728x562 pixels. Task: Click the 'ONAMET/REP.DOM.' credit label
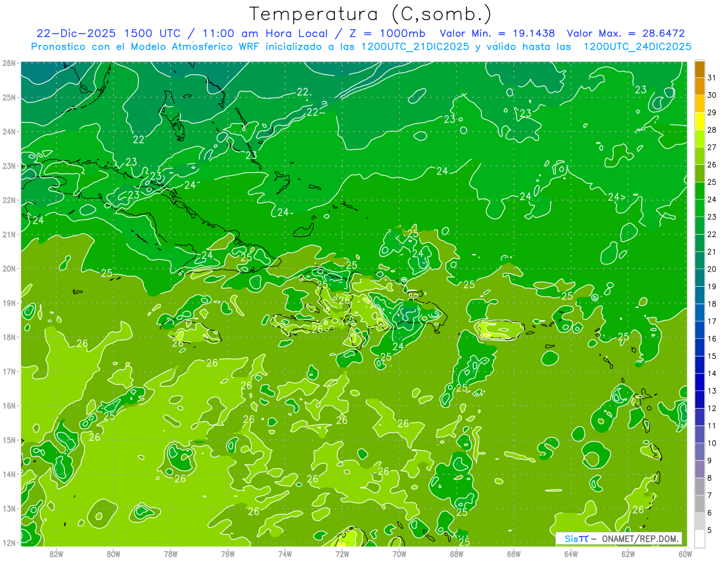tap(640, 538)
